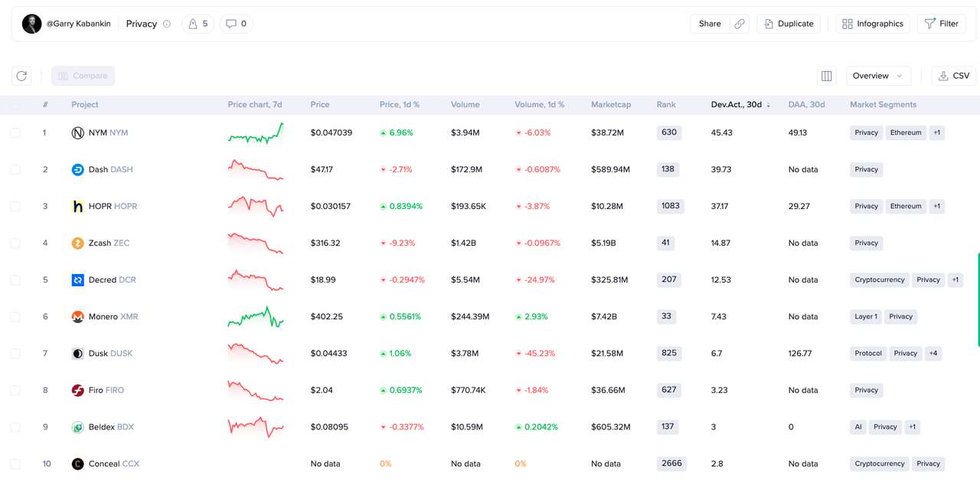Select the NYM row checkbox
This screenshot has width=980, height=480.
tap(15, 133)
